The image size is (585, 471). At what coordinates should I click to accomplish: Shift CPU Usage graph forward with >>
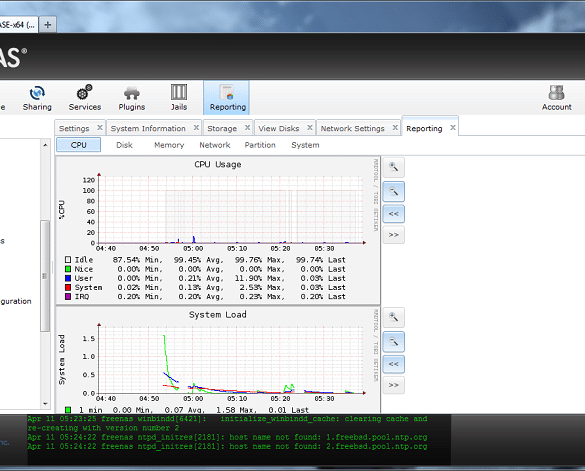click(x=394, y=235)
